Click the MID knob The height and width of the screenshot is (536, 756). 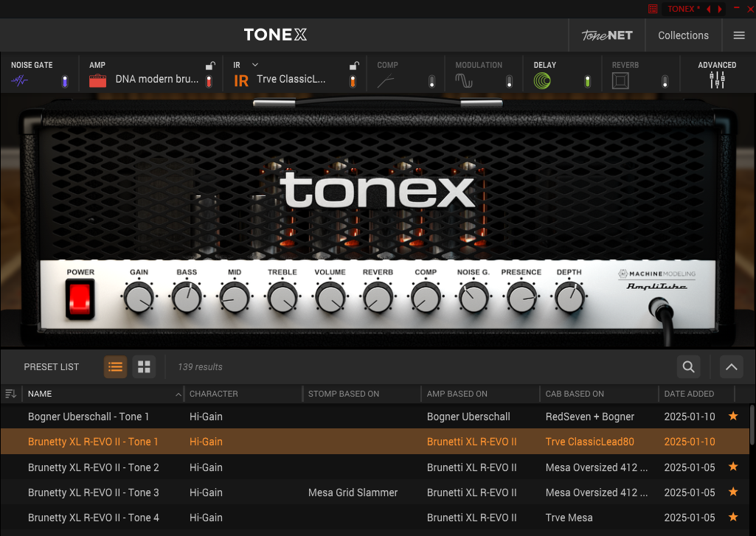click(x=235, y=298)
